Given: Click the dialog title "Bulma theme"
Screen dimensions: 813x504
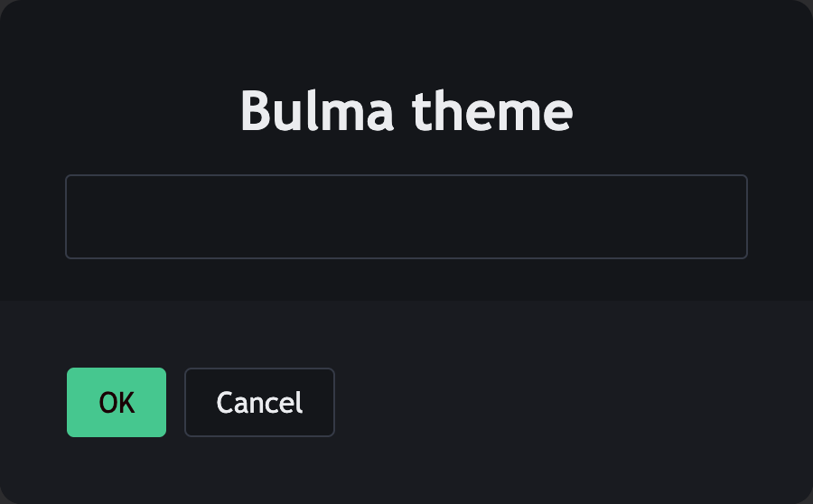Looking at the screenshot, I should [x=406, y=112].
